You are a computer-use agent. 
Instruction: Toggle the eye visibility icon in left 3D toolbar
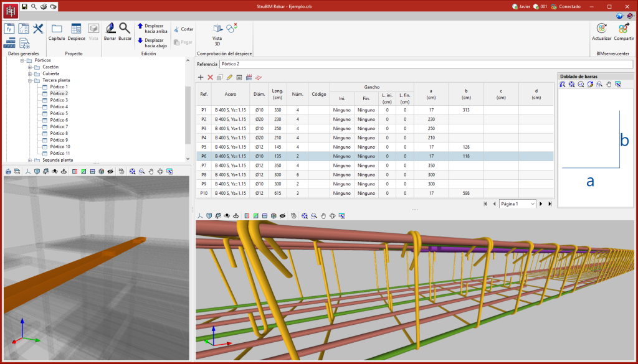[110, 171]
